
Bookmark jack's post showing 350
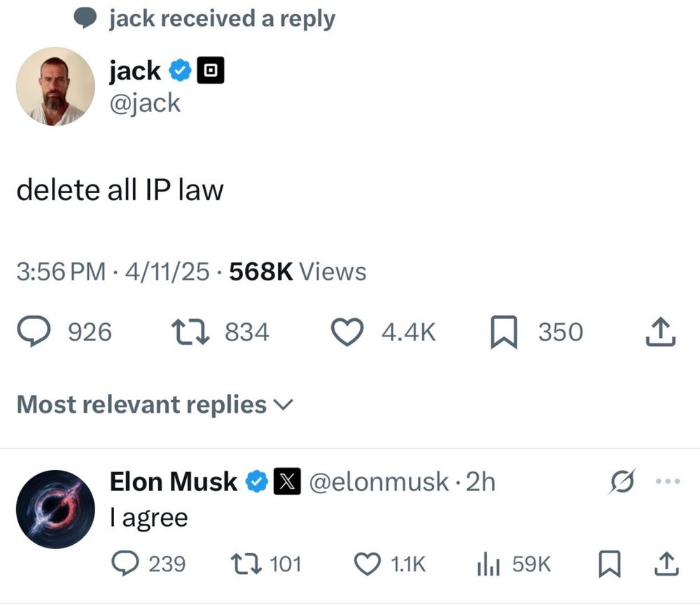[x=503, y=332]
